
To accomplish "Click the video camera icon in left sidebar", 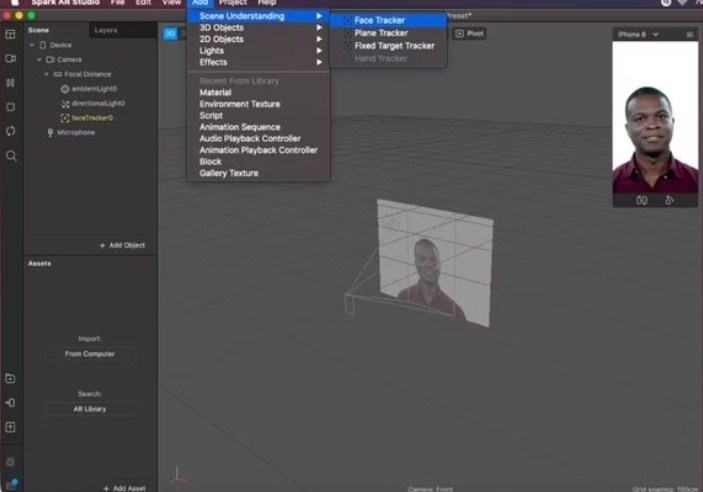I will [x=11, y=59].
